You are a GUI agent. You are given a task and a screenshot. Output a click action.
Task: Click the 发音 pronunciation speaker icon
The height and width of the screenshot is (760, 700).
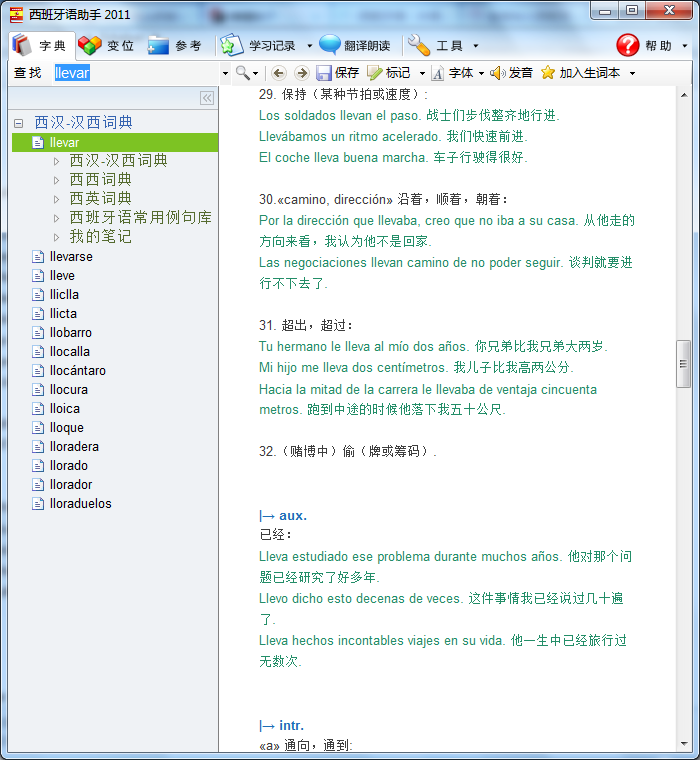(x=498, y=73)
